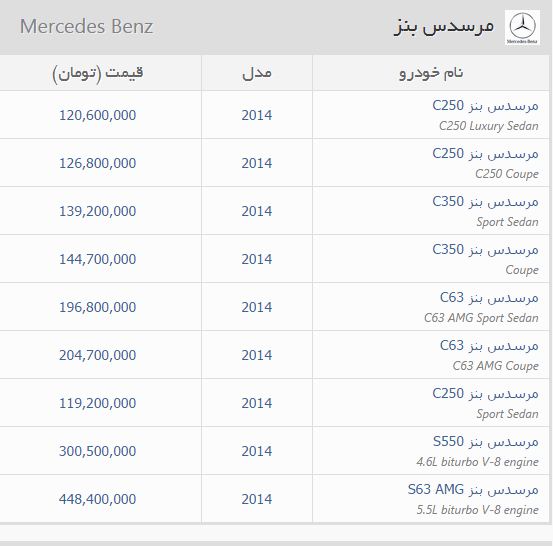Select the قیمت (تومان) column header
The image size is (553, 546).
[x=98, y=73]
